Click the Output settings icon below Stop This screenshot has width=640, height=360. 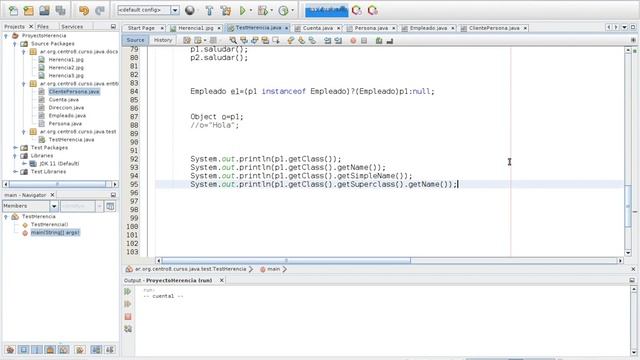[x=128, y=329]
